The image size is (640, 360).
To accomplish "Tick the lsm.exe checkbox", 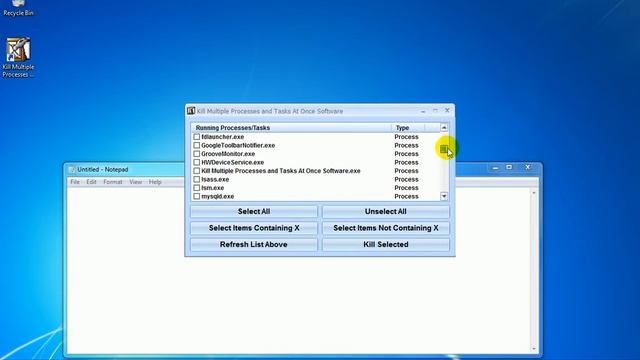I will click(197, 188).
